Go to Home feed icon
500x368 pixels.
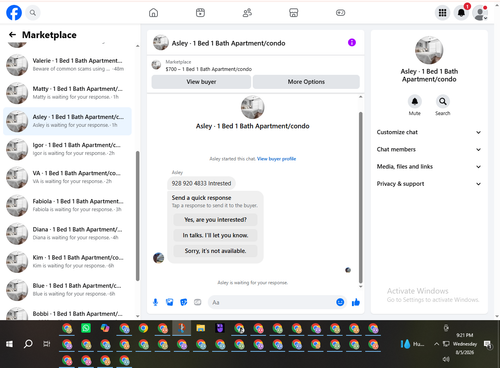pyautogui.click(x=153, y=13)
